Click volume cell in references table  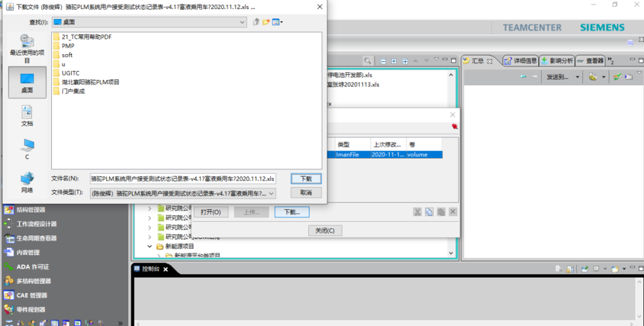425,155
